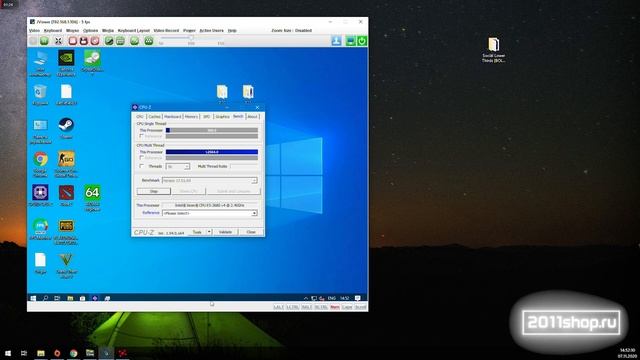The image size is (640, 360).
Task: Toggle RCTRL key indicator in JViewer status bar
Action: pos(321,307)
